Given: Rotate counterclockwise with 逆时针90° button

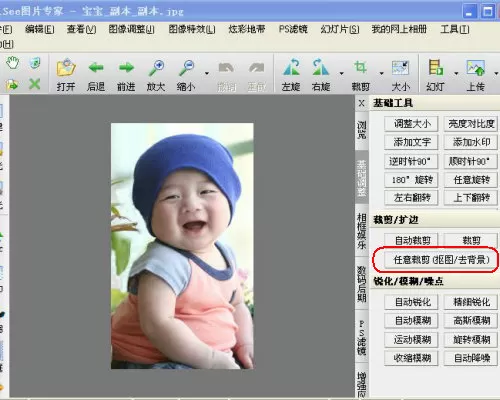Looking at the screenshot, I should point(411,161).
